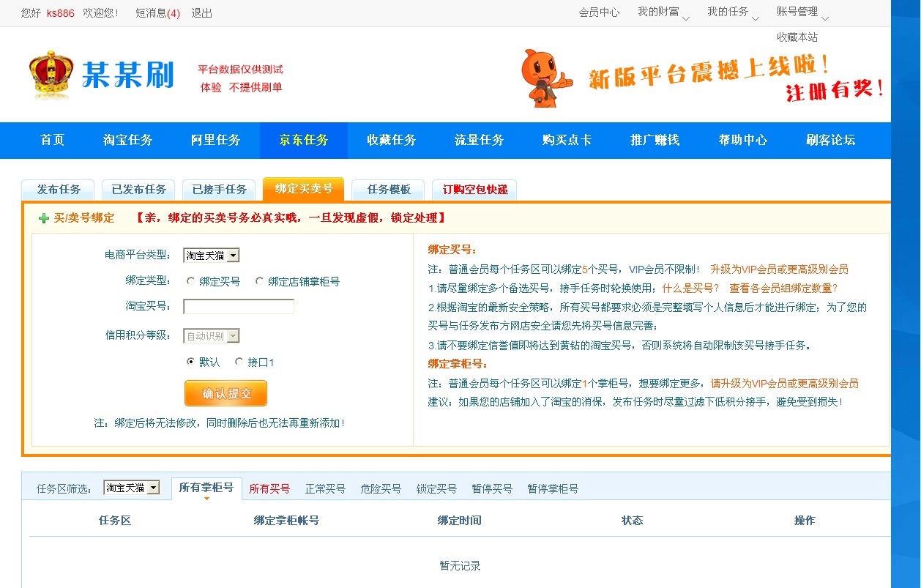Screen dimensions: 921x588
Task: Select the 所有掌柜号 filter tab
Action: [x=206, y=488]
